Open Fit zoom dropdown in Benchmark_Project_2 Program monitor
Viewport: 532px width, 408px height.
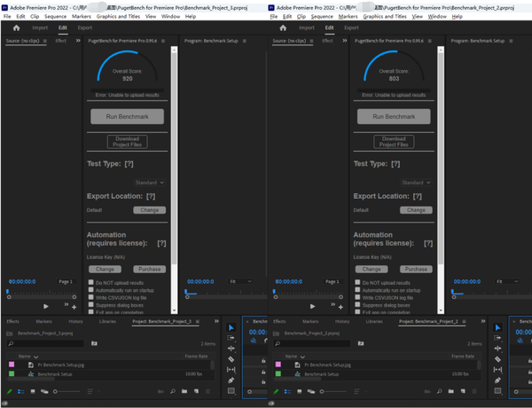coord(507,281)
